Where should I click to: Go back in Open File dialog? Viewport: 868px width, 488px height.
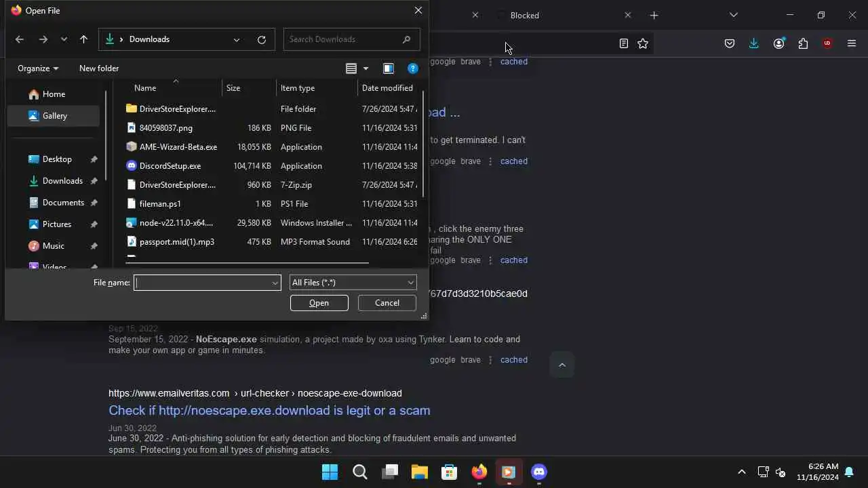[x=20, y=39]
